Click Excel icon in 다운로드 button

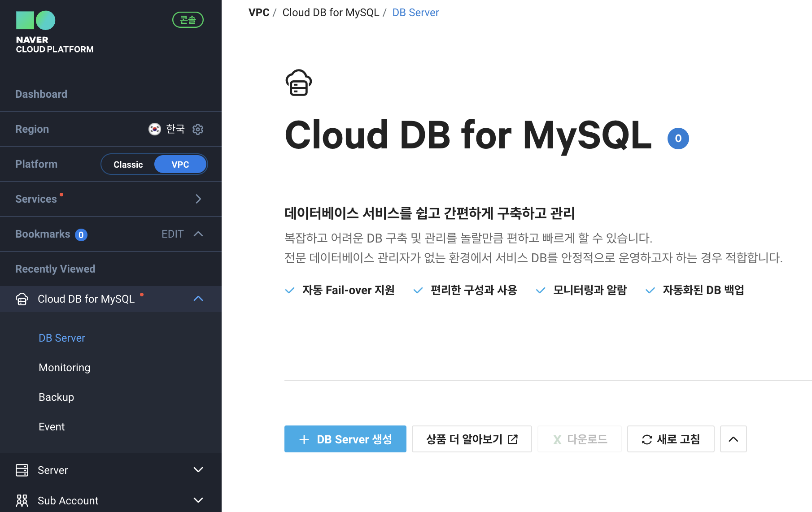tap(557, 440)
